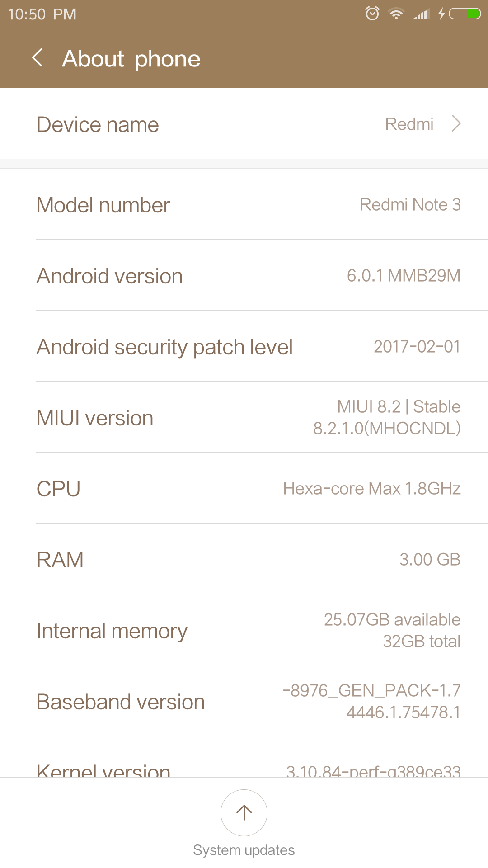Tap the System updates label
Viewport: 488px width, 868px height.
pos(244,850)
